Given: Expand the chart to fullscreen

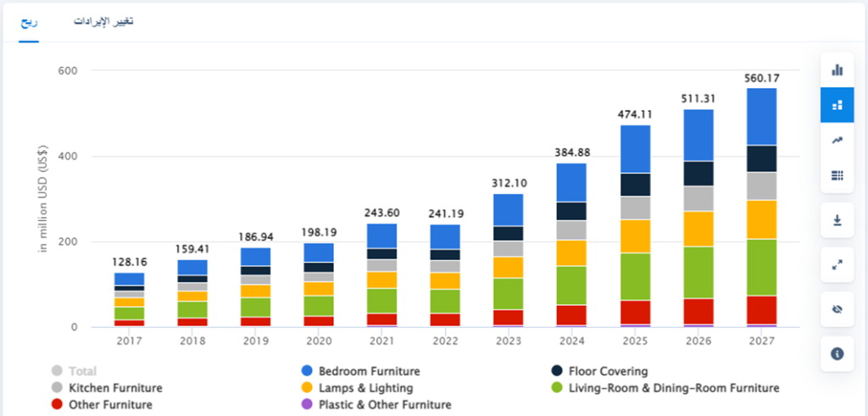Looking at the screenshot, I should 837,265.
